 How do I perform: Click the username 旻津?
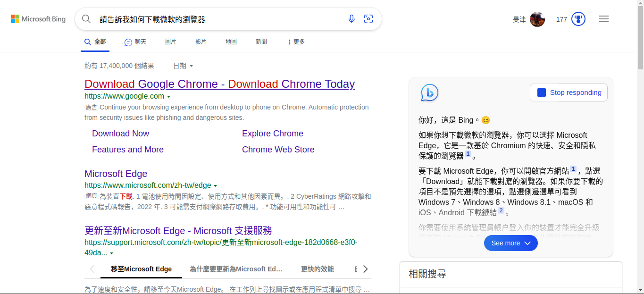519,19
